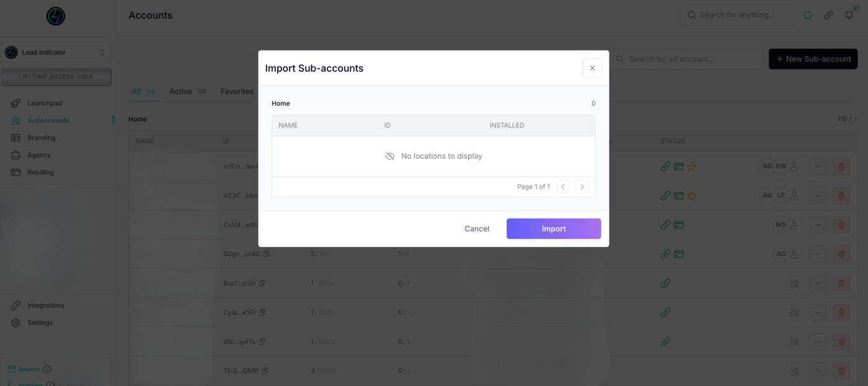Open Launchpad from the sidebar
Image resolution: width=868 pixels, height=386 pixels.
[x=45, y=103]
